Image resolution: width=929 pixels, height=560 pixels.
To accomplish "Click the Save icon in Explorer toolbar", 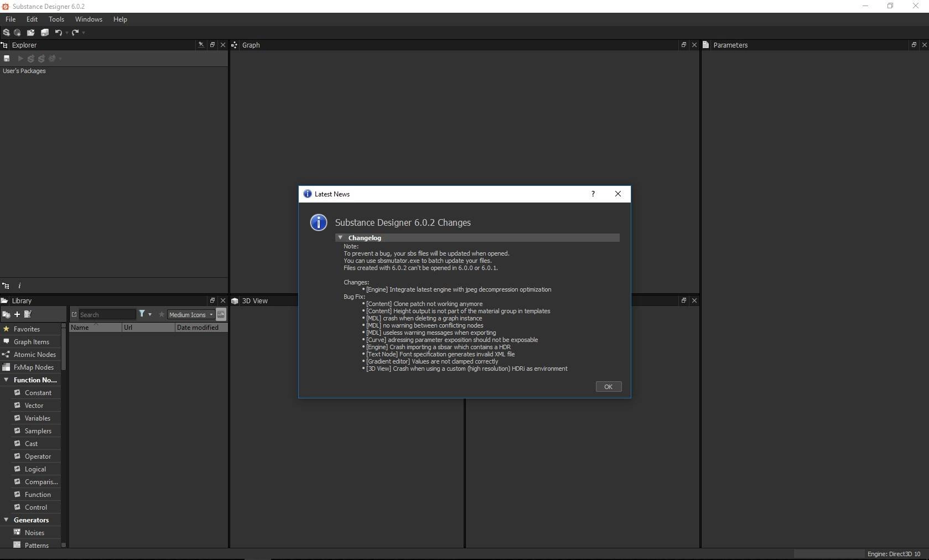I will (x=7, y=58).
